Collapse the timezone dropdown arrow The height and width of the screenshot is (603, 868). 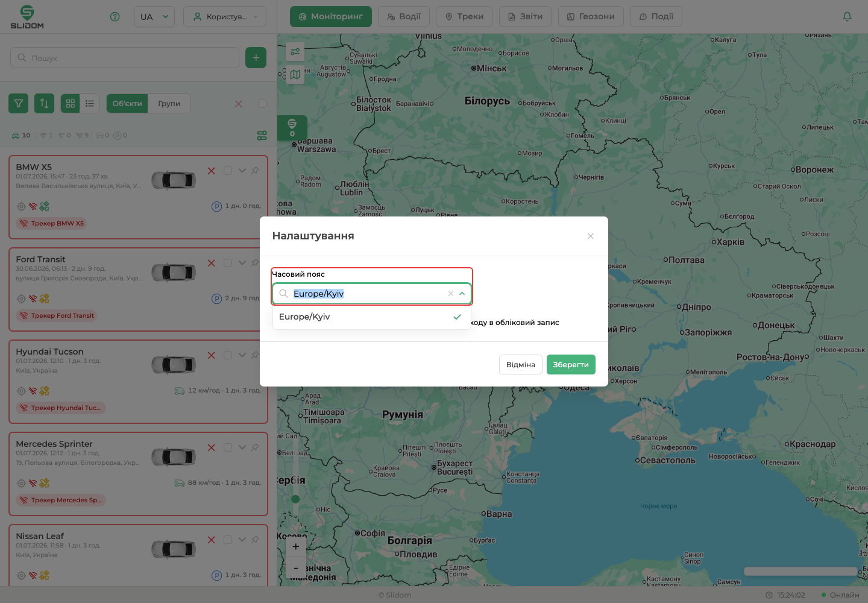pos(462,294)
